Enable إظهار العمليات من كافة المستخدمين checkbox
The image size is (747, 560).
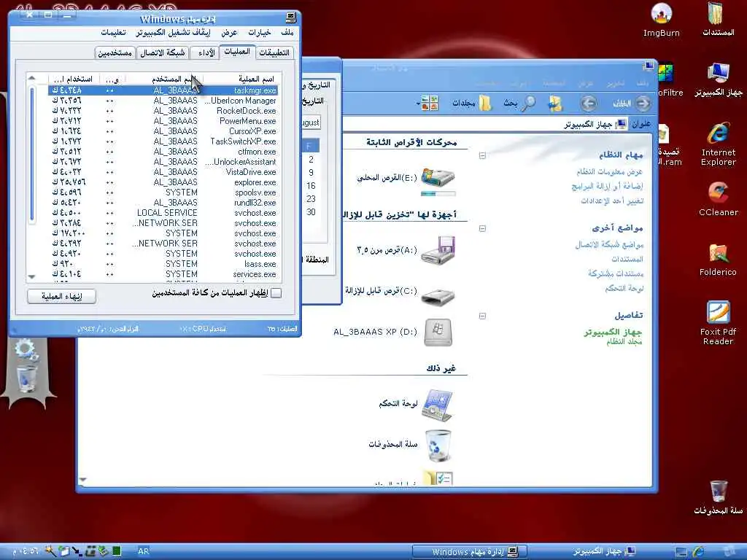coord(276,293)
